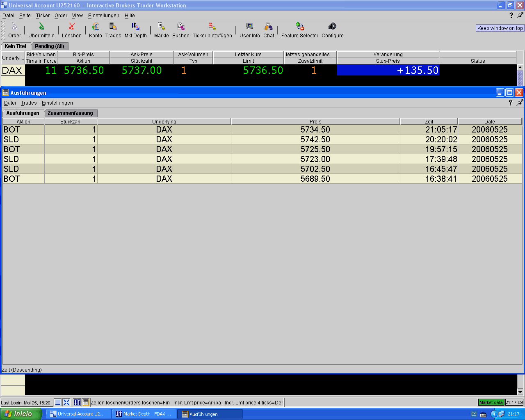
Task: Click the Underlying column header in executions
Action: point(164,121)
